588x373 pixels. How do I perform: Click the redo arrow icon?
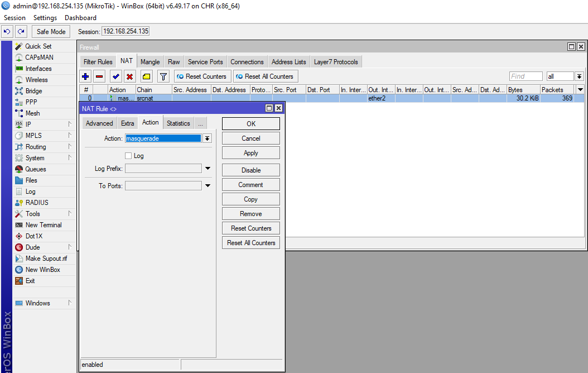click(21, 31)
